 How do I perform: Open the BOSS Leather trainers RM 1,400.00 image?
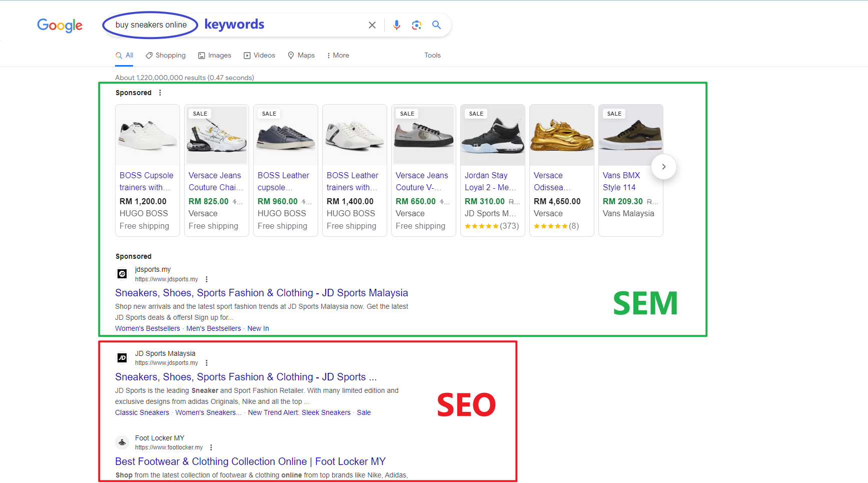point(355,135)
